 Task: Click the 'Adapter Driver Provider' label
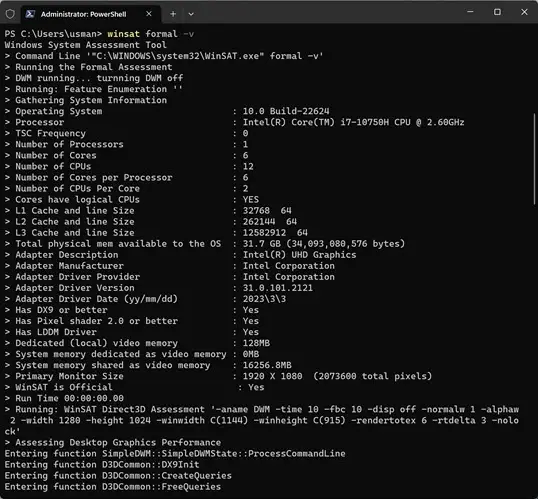(78, 277)
